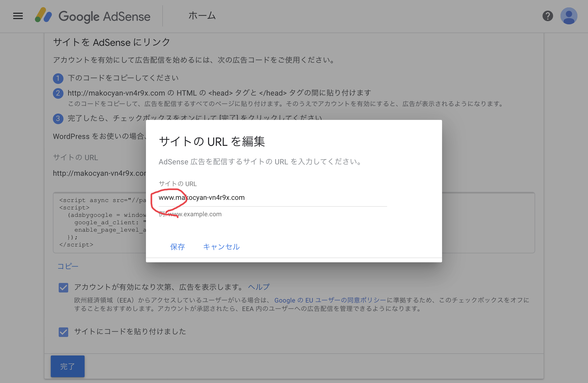
Task: Click the ホーム page title
Action: 202,16
